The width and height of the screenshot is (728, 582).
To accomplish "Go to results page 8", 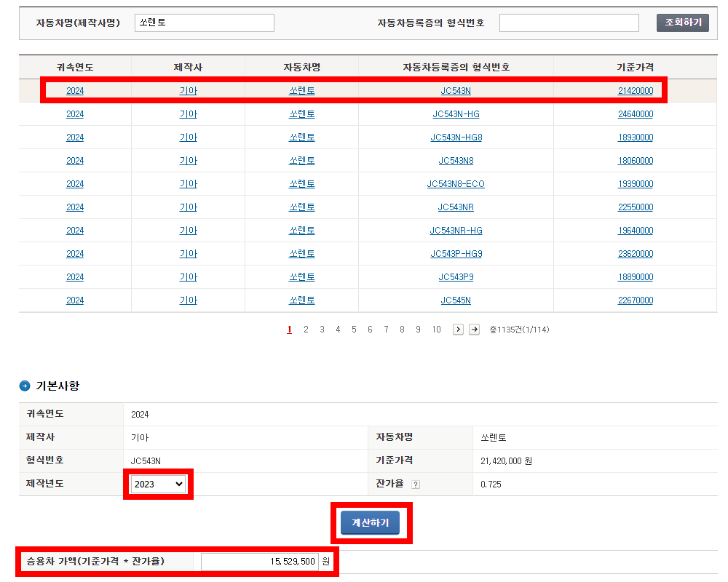I will [x=402, y=330].
